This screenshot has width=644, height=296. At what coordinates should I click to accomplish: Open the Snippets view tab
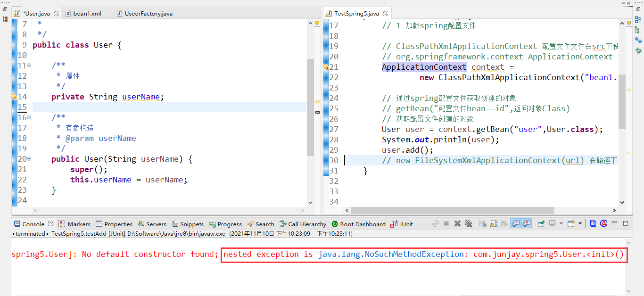tap(188, 224)
